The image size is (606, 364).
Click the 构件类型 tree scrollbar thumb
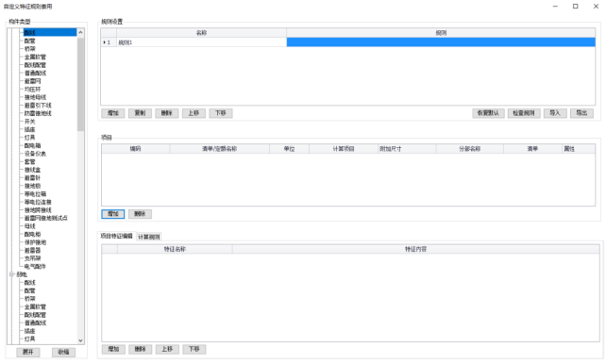[80, 84]
